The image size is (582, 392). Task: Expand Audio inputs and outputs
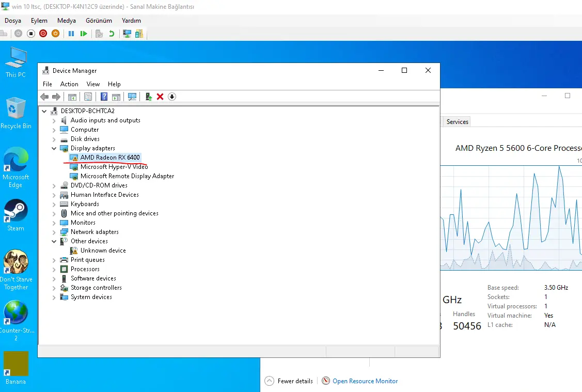click(54, 121)
